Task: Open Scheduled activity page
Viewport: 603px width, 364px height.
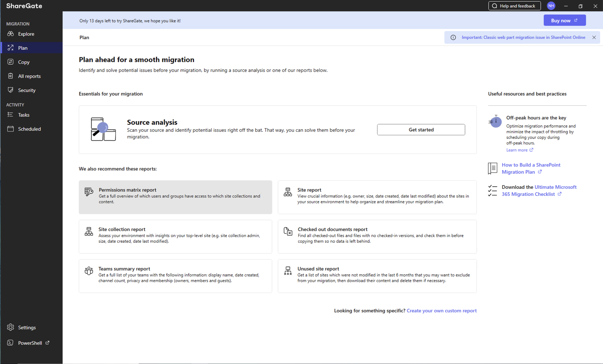Action: (32, 129)
